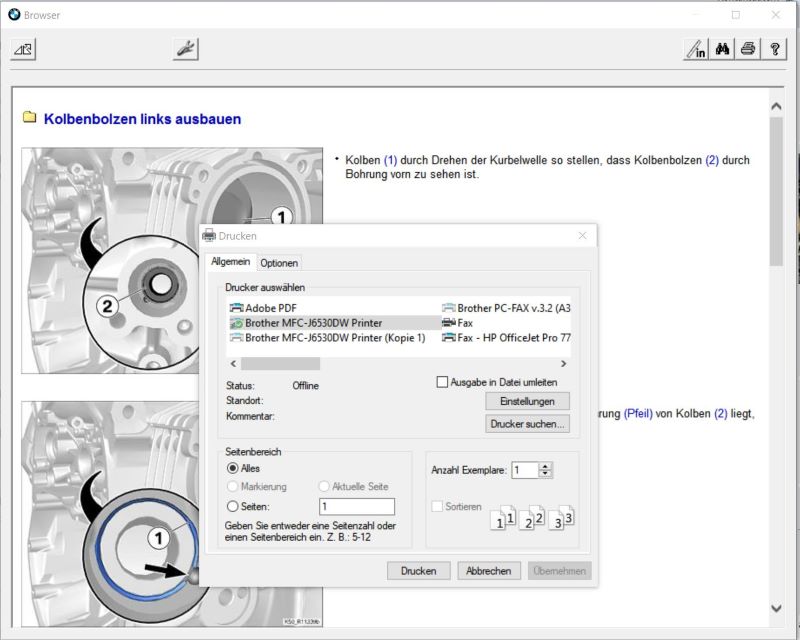This screenshot has width=800, height=640.
Task: Switch to the Optionen tab
Action: pyautogui.click(x=279, y=263)
